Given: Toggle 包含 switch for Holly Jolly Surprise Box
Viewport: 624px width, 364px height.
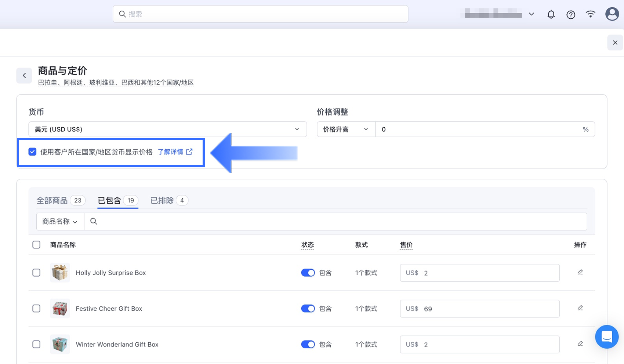Looking at the screenshot, I should pos(308,273).
